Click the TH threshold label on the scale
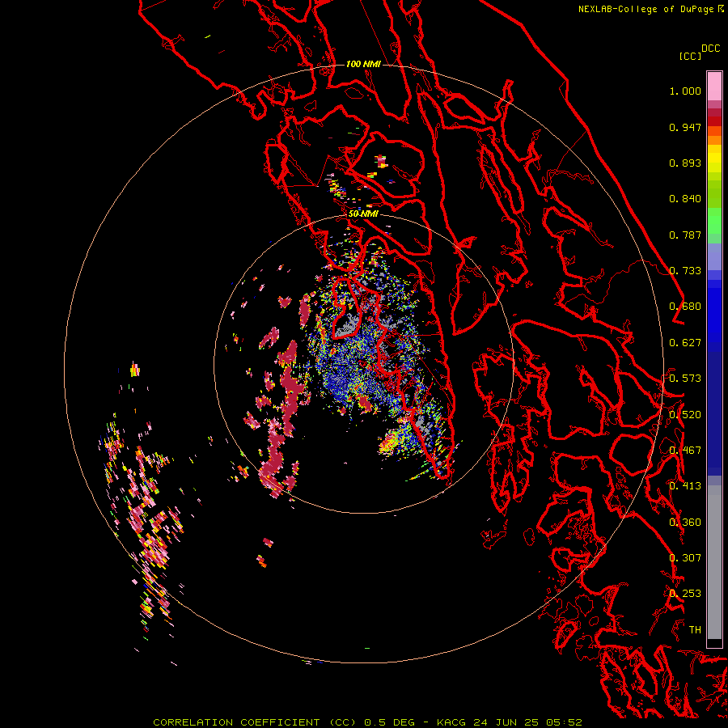Screen dimensions: 728x728 (x=695, y=630)
